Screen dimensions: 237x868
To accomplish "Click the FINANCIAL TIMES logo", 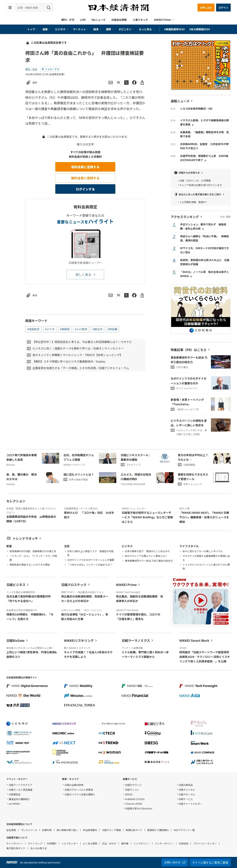I will (x=79, y=705).
